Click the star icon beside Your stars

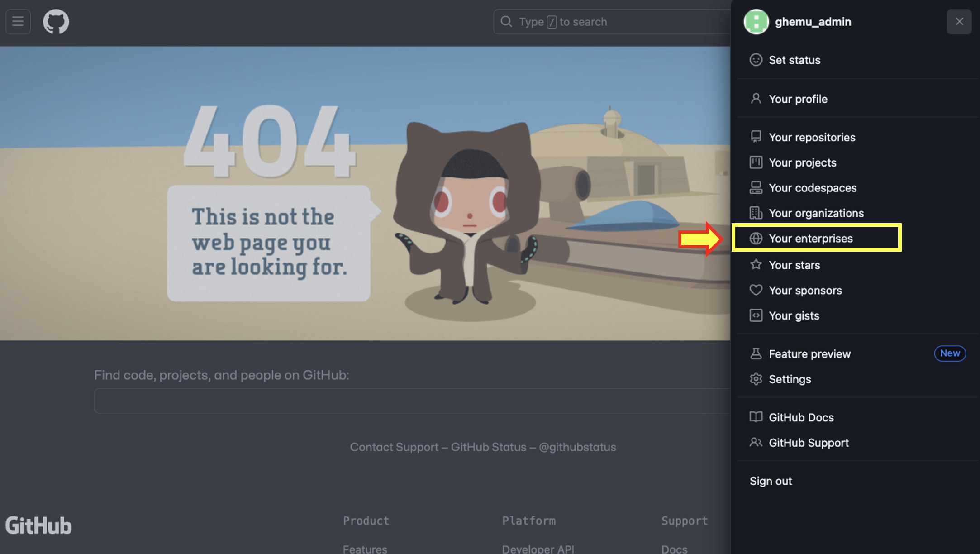point(756,264)
